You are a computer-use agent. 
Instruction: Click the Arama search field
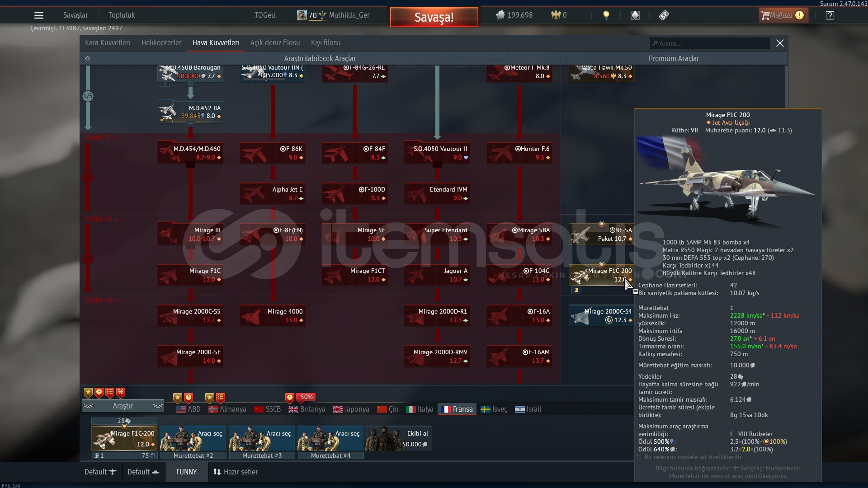(710, 43)
